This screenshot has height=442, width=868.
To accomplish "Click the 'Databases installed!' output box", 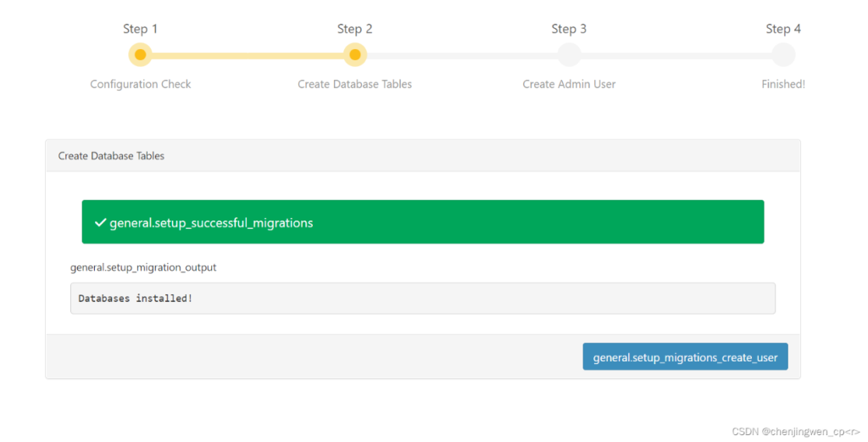I will (x=422, y=299).
